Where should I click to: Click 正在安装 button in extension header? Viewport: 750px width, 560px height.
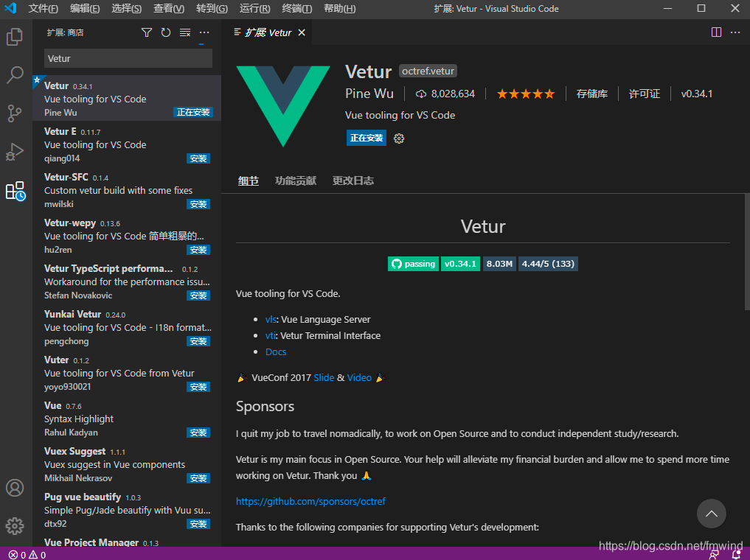(x=367, y=138)
